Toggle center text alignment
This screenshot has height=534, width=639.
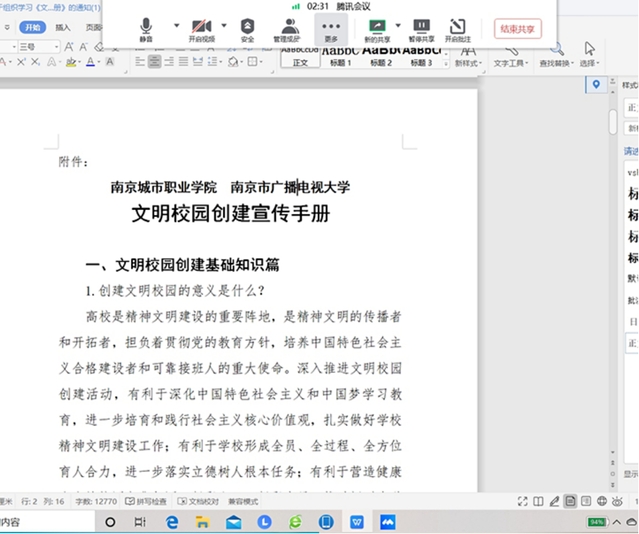point(154,62)
